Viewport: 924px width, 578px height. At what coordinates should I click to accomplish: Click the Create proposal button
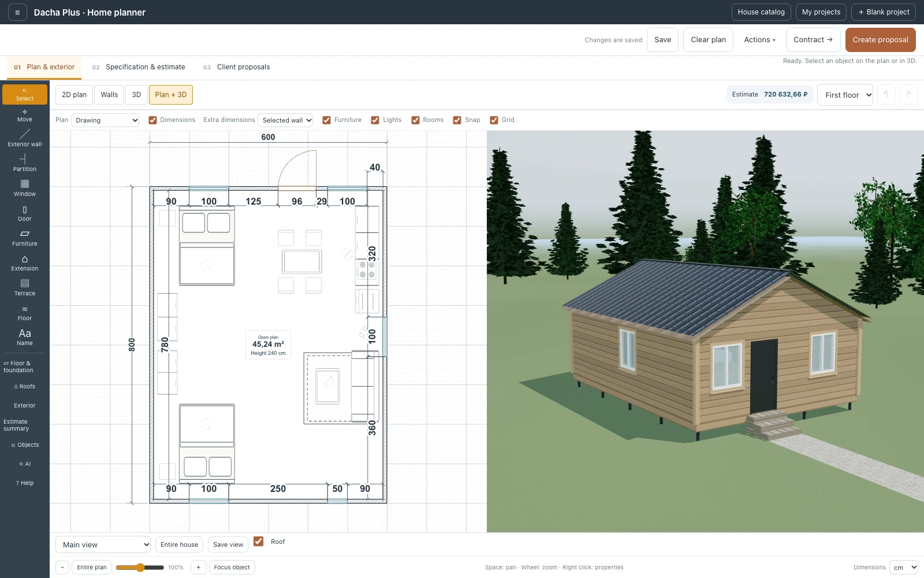coord(881,40)
